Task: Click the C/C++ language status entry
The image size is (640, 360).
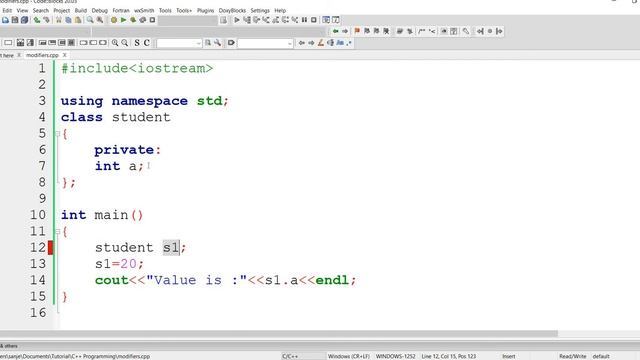Action: tap(290, 356)
